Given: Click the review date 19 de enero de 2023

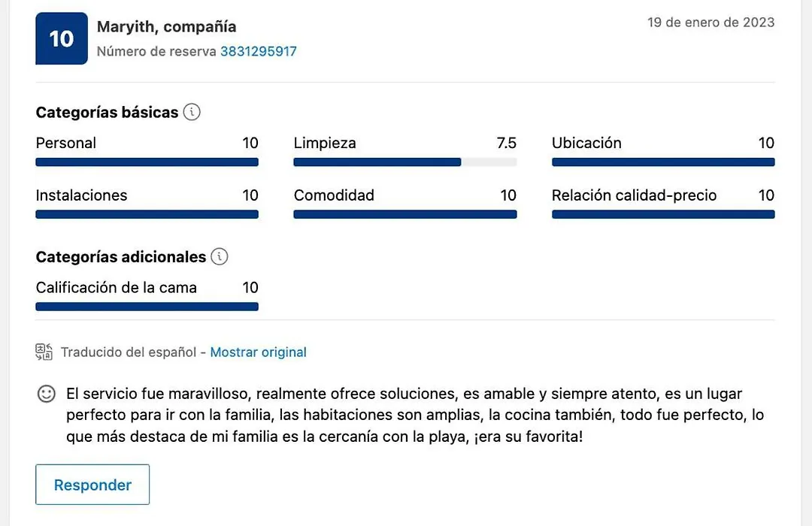Looking at the screenshot, I should point(710,23).
